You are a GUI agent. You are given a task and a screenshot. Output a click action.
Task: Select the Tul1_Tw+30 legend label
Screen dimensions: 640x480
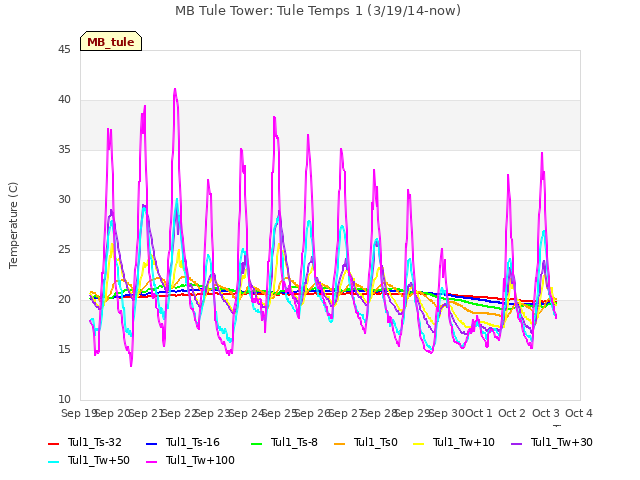(x=562, y=442)
